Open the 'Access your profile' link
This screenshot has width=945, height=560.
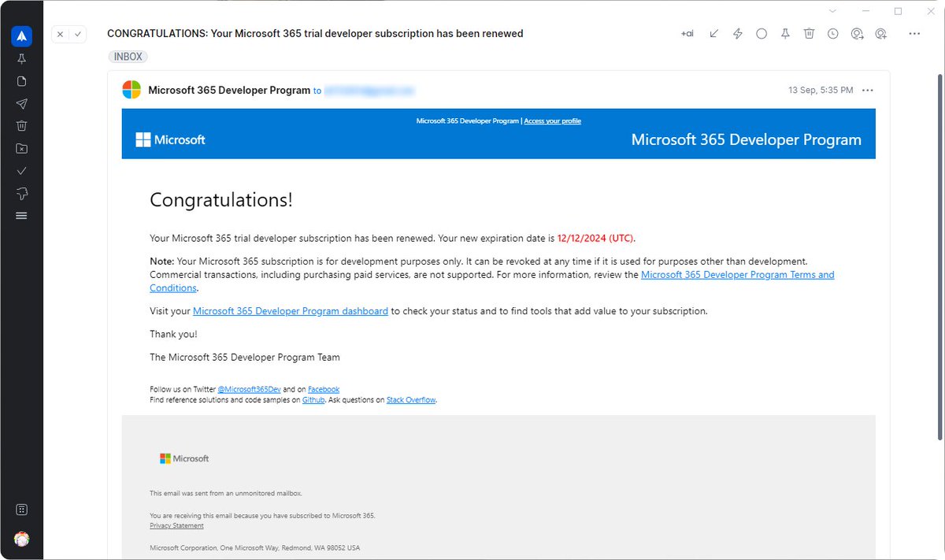point(552,121)
